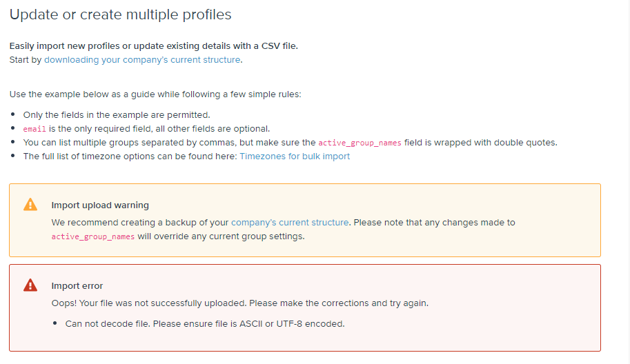This screenshot has height=364, width=630.
Task: Click the Only the fields in the example rule
Action: tap(117, 115)
